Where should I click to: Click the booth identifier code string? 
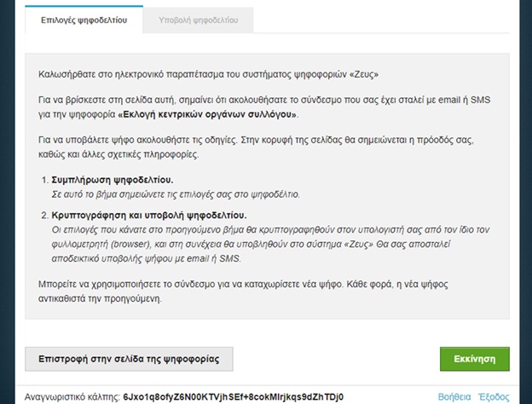click(233, 397)
